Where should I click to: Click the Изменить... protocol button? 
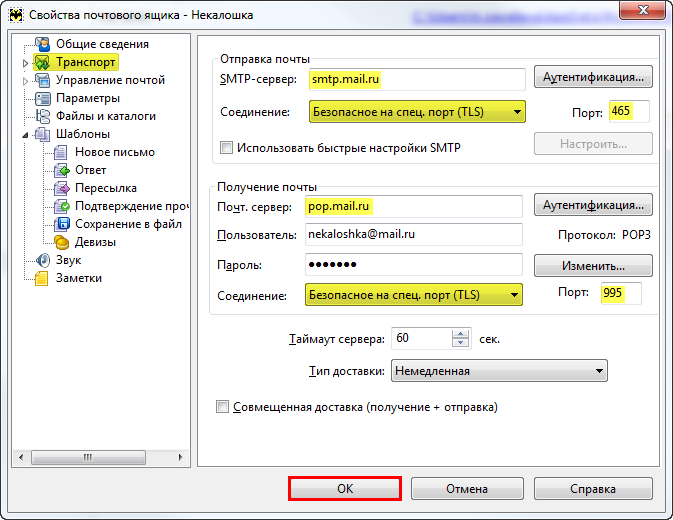[x=593, y=266]
